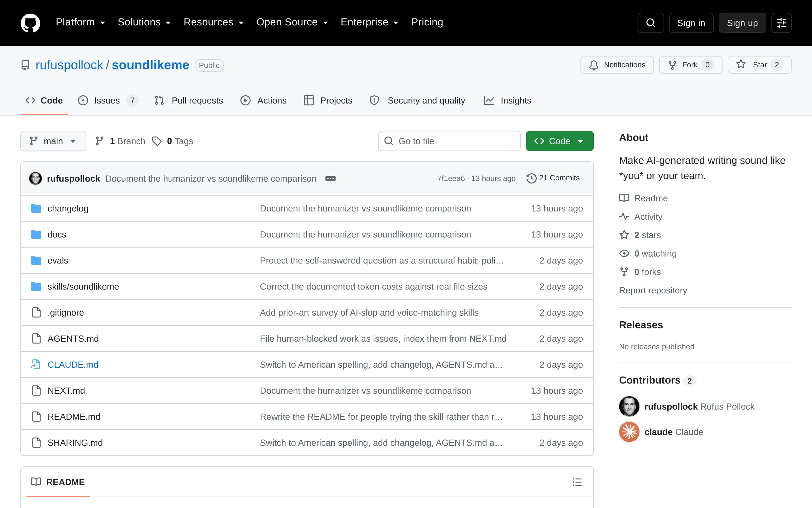Click the Sign in button
The image size is (812, 508).
tap(691, 23)
